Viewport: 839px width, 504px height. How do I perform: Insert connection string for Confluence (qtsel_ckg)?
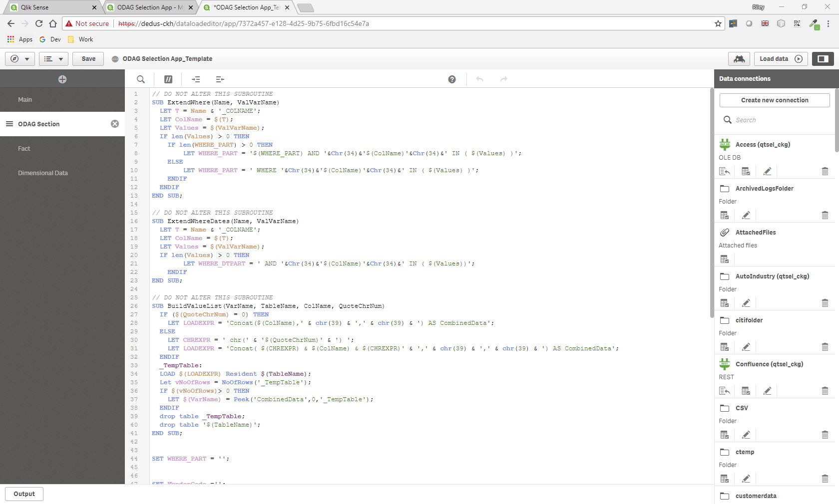725,391
